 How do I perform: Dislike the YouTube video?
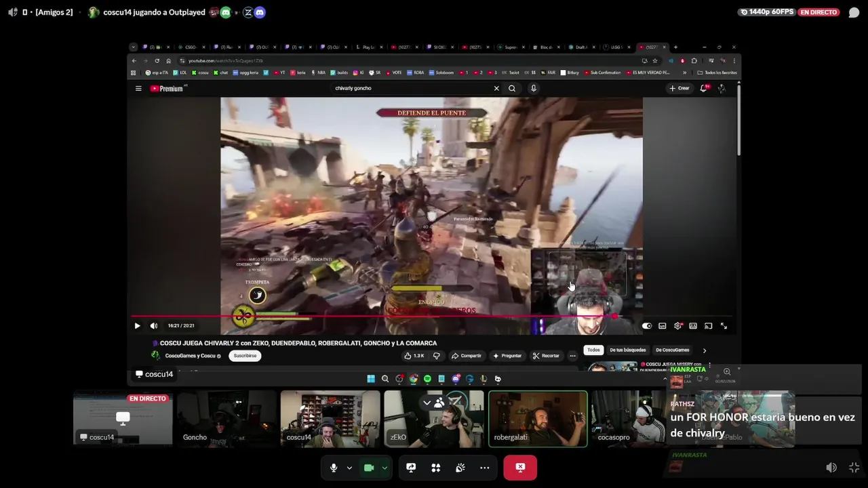(436, 356)
